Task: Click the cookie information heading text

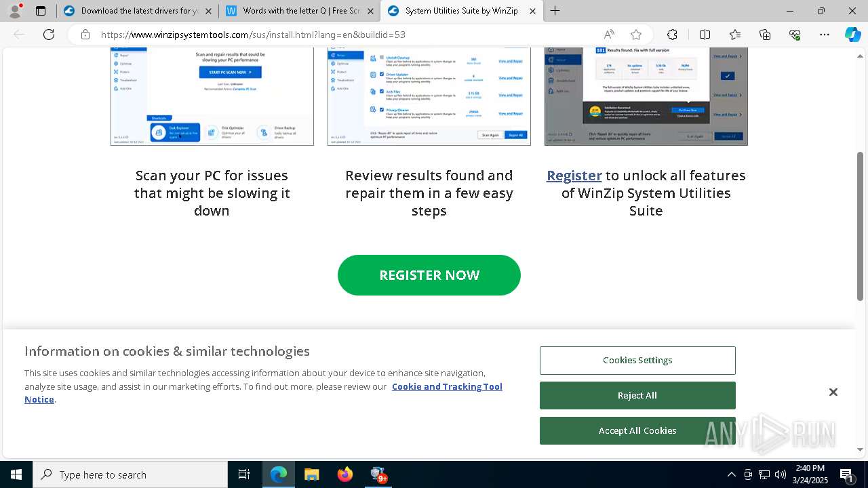Action: click(x=167, y=351)
